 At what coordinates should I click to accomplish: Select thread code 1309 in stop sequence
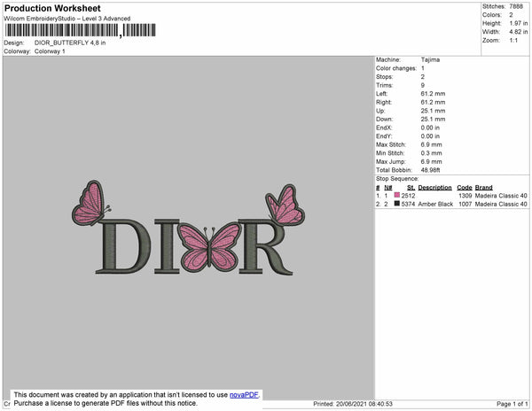coord(465,196)
